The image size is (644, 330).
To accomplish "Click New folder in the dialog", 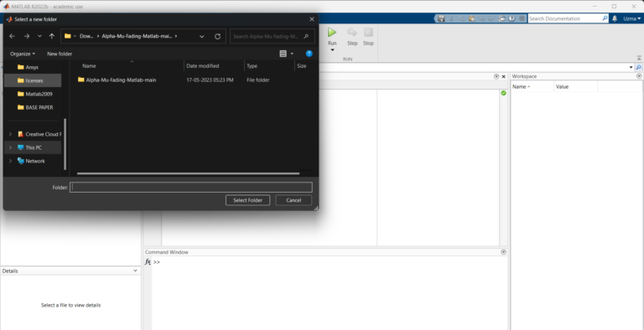I will [60, 54].
